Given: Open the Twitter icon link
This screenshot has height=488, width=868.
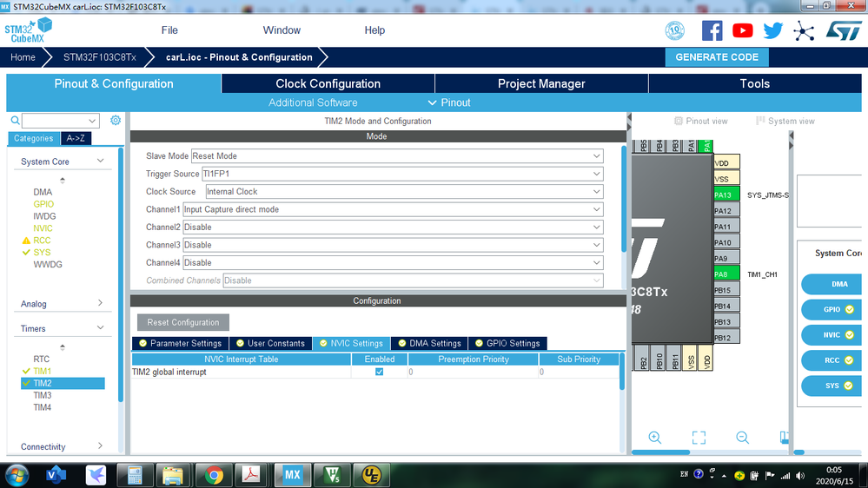Looking at the screenshot, I should pos(772,30).
